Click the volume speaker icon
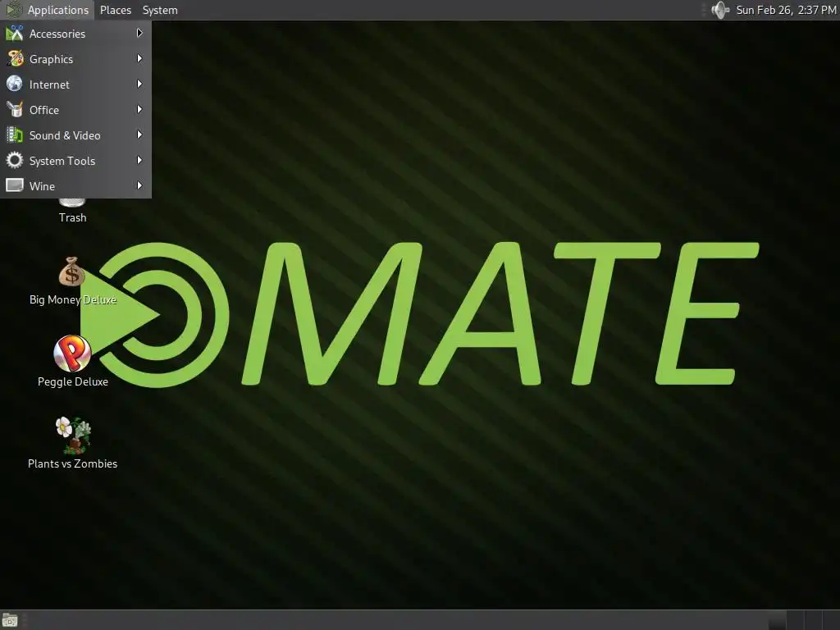 (x=720, y=10)
